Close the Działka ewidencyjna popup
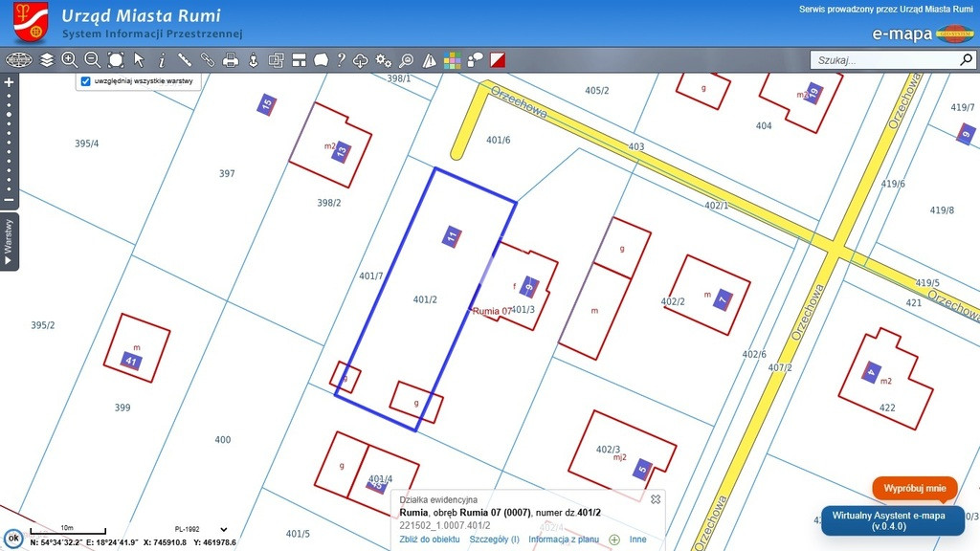Image resolution: width=980 pixels, height=551 pixels. pos(656,499)
